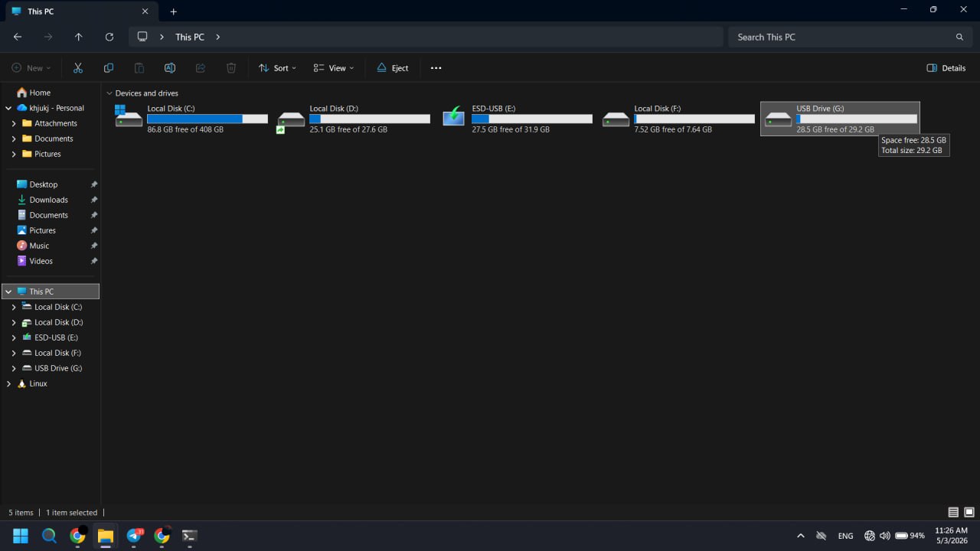Viewport: 980px width, 551px height.
Task: Select the ESD-USB (E:) drive icon
Action: [454, 118]
